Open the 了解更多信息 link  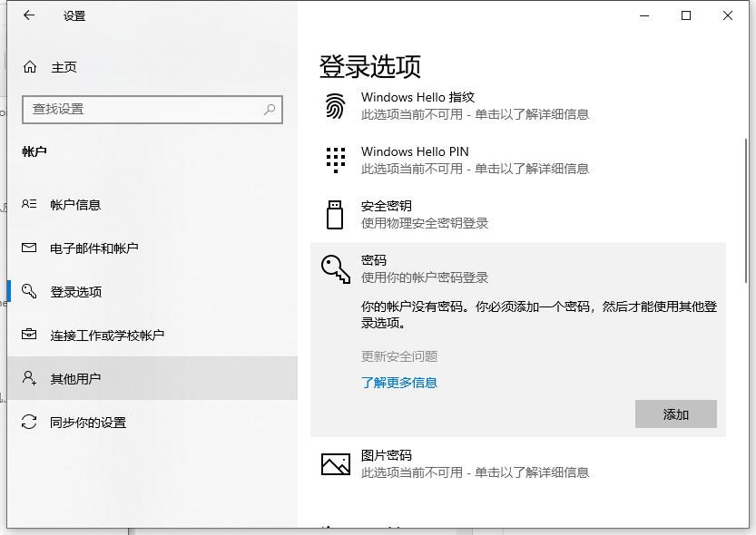399,383
